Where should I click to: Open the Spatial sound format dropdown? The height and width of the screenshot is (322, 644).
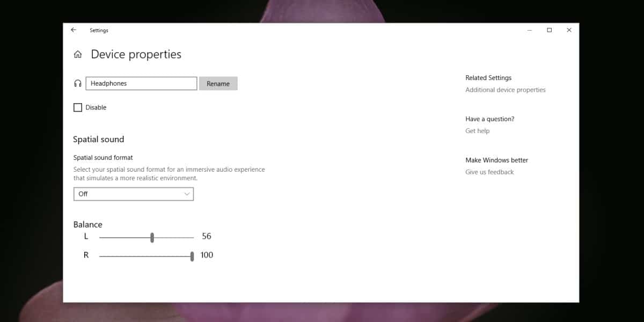(134, 194)
